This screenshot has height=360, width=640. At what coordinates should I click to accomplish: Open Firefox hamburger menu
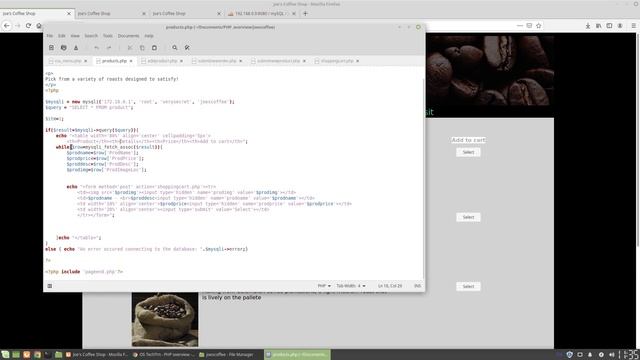633,26
